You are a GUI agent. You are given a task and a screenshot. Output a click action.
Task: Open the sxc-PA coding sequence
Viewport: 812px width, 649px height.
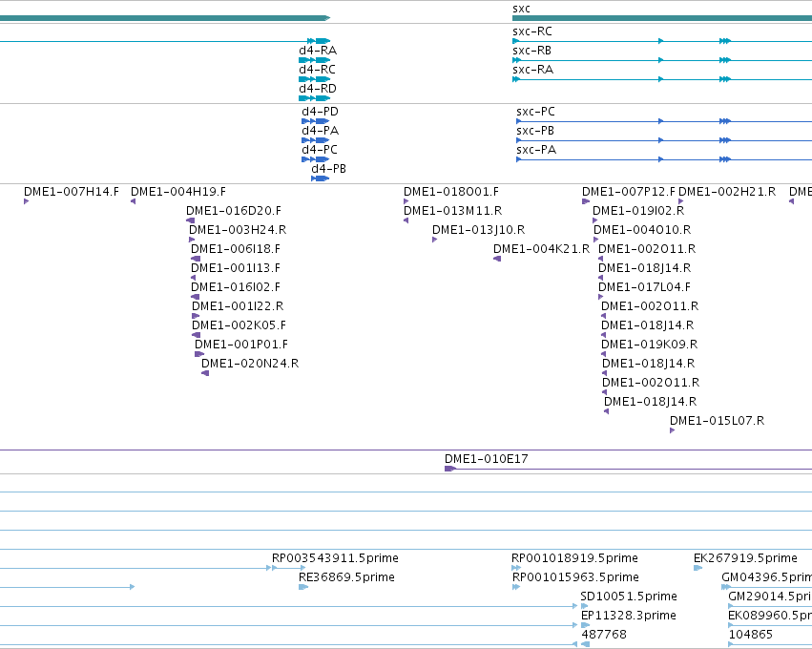[x=536, y=150]
